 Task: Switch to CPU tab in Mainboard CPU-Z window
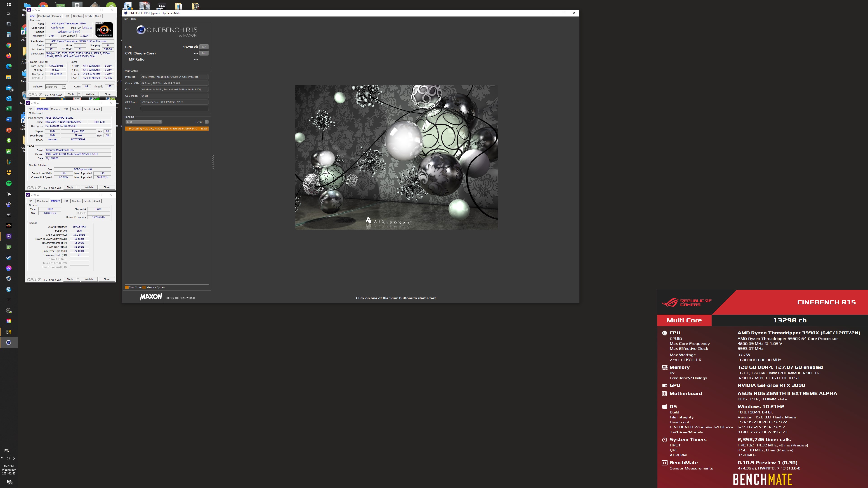click(31, 109)
